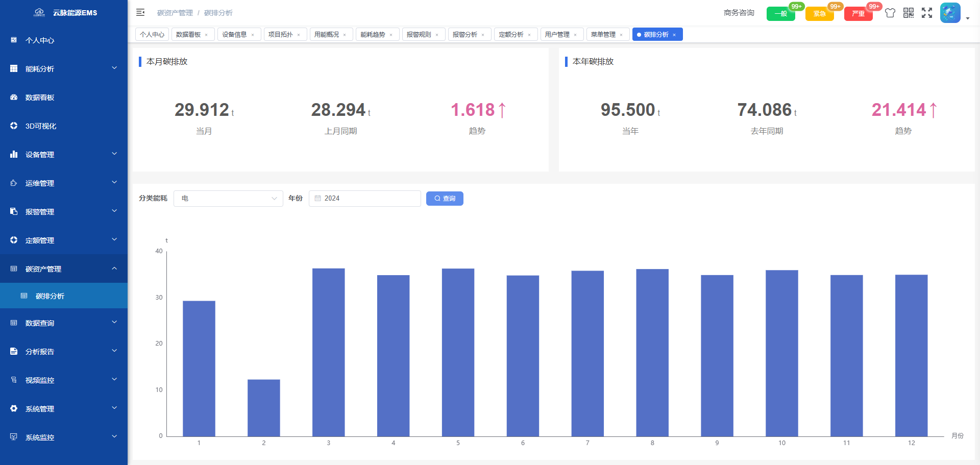
Task: Click the 个人中心 sidebar icon
Action: pos(14,40)
